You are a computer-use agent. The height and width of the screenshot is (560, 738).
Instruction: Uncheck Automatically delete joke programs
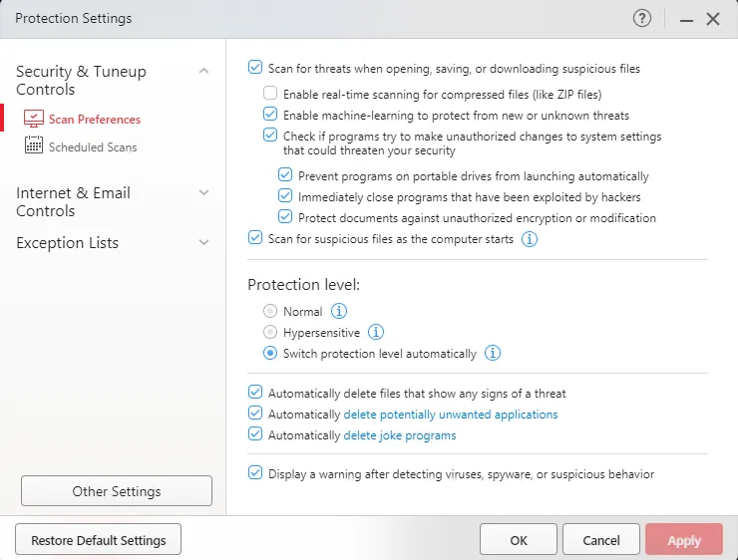coord(255,435)
